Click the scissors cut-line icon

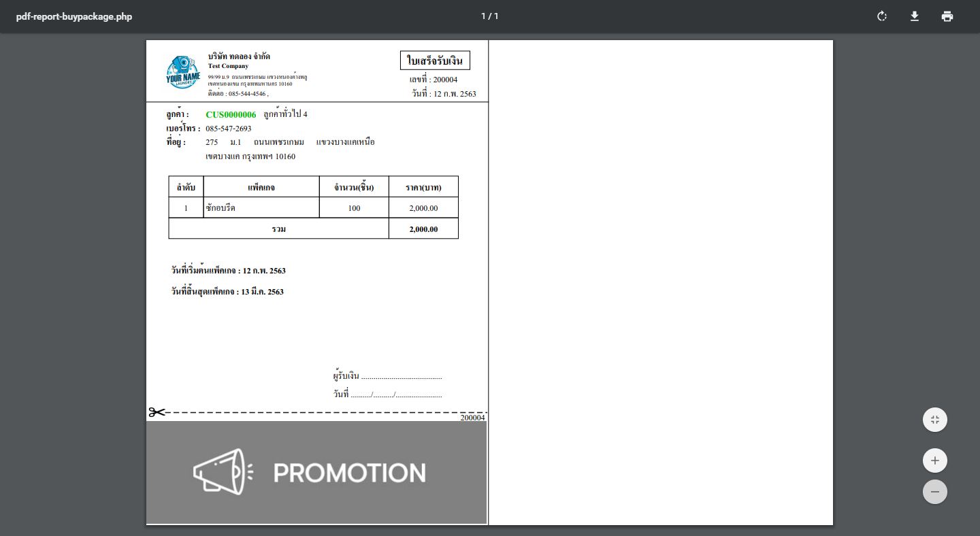pos(157,412)
